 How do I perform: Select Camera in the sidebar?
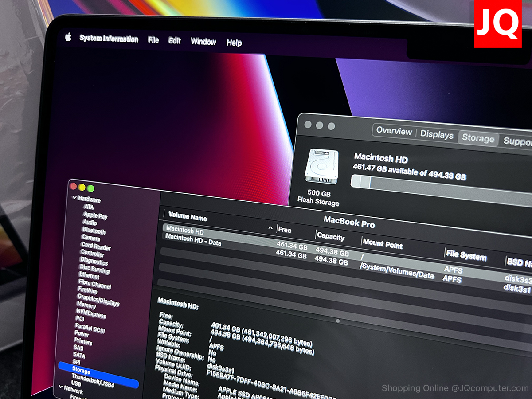[x=90, y=238]
